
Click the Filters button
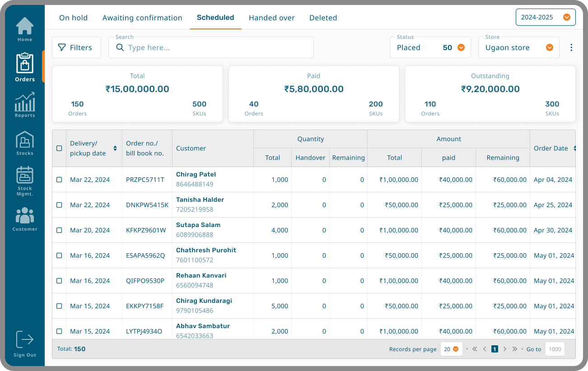pos(76,47)
